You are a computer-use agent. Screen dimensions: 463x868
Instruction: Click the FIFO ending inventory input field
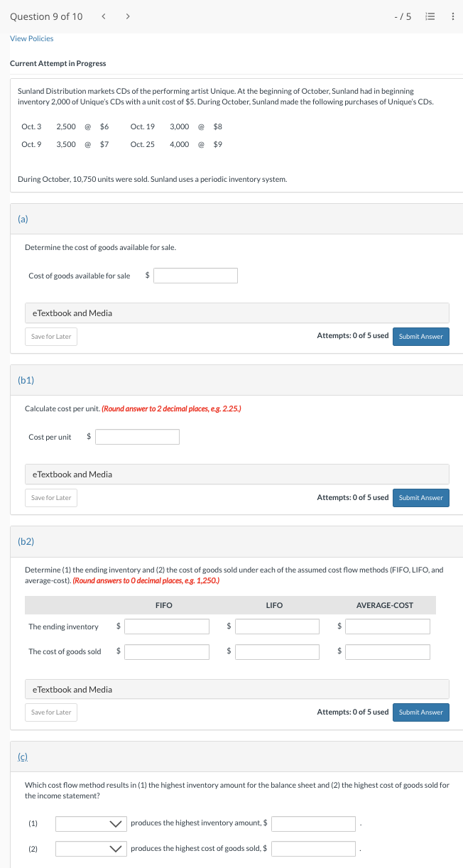pyautogui.click(x=167, y=626)
